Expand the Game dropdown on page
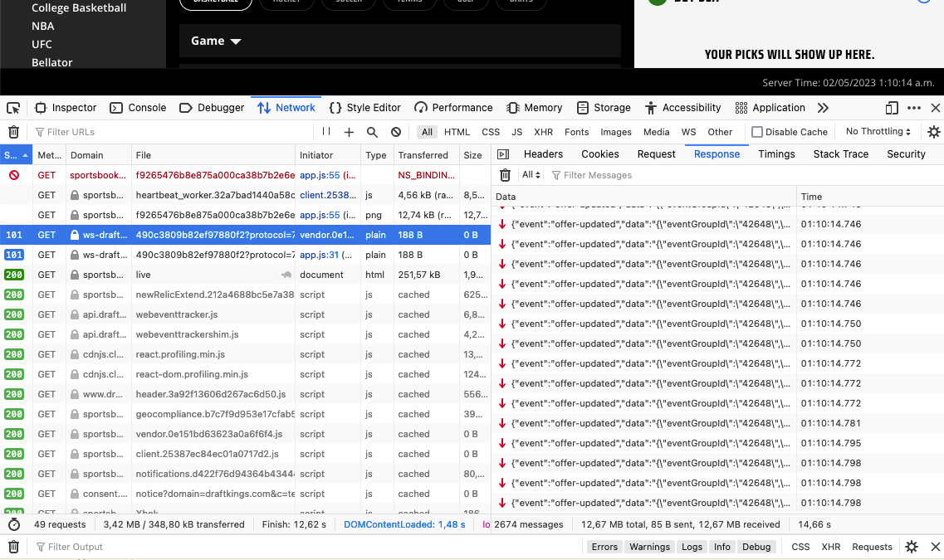 [216, 41]
